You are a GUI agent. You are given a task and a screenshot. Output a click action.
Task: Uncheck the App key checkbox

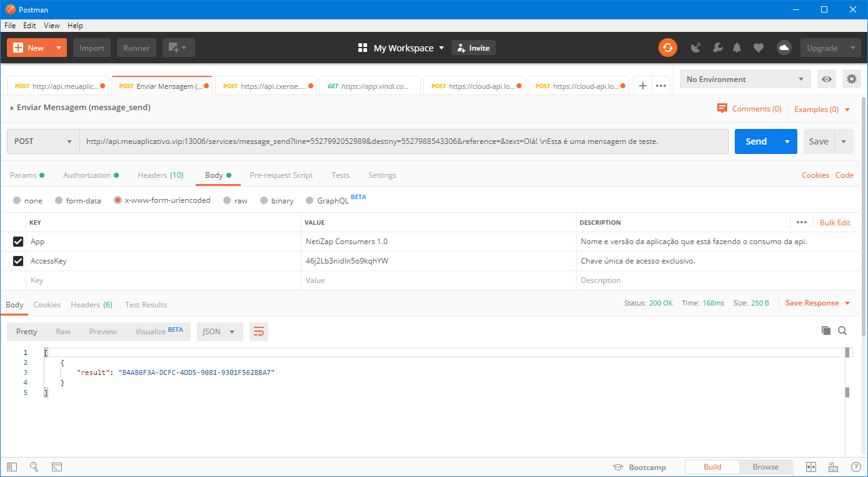point(18,242)
